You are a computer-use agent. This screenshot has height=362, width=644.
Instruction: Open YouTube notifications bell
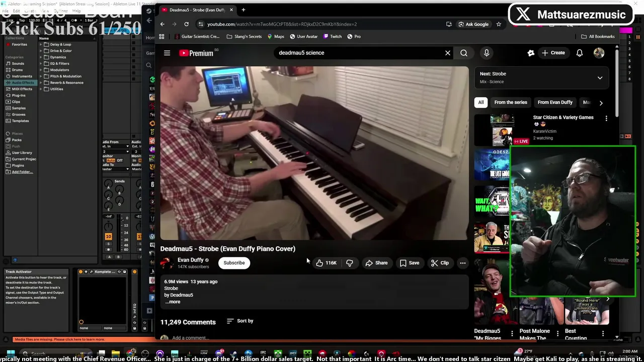click(580, 53)
